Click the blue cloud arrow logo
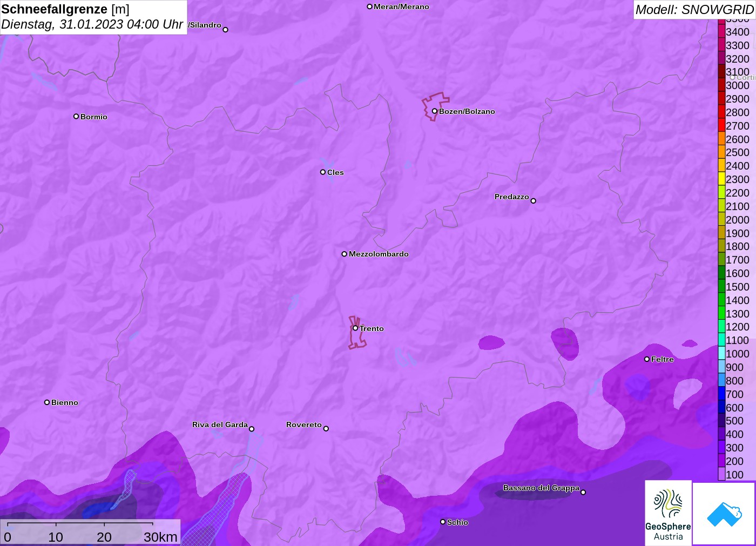This screenshot has height=546, width=756. point(724,514)
